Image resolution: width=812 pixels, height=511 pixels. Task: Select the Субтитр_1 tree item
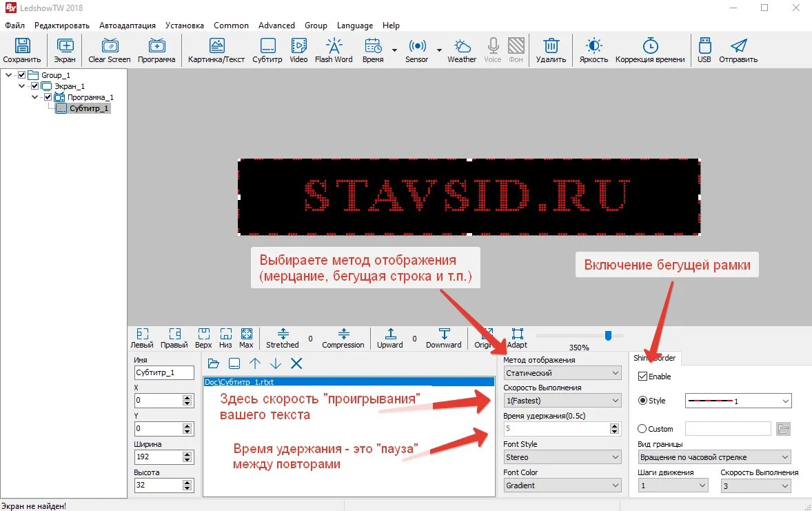[x=89, y=108]
